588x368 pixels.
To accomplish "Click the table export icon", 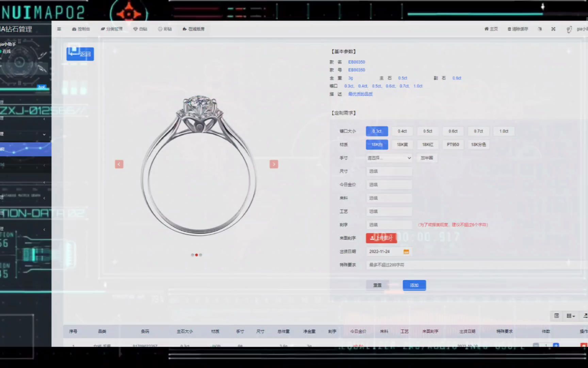I will (x=585, y=316).
